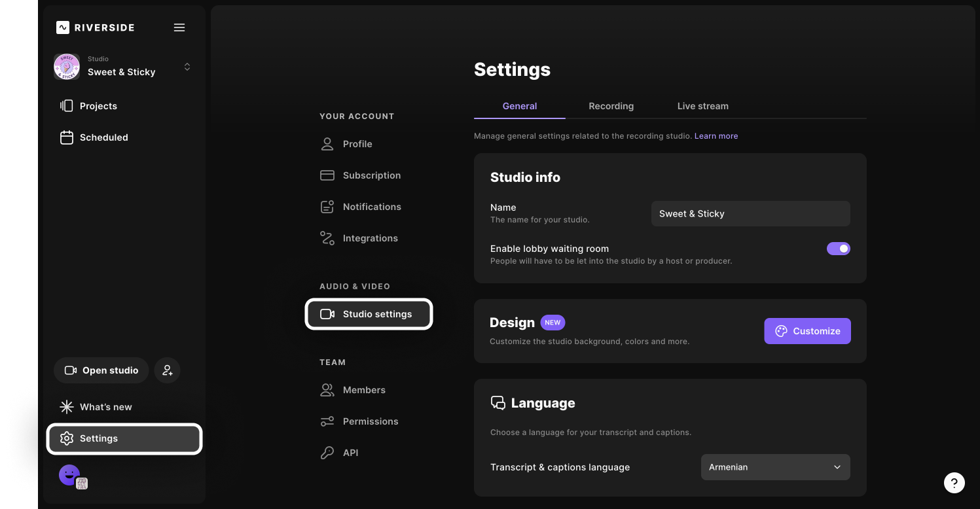Switch to the Live stream tab
The image size is (980, 509).
point(702,106)
